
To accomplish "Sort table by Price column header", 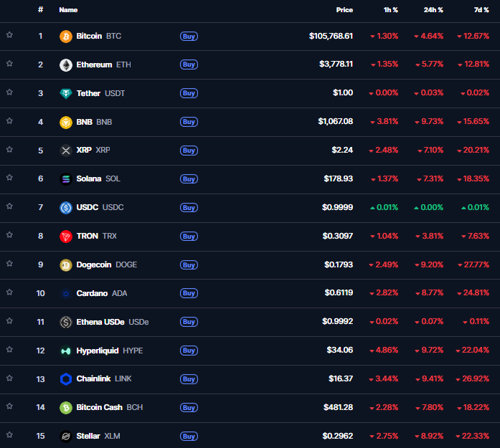I will pyautogui.click(x=344, y=10).
